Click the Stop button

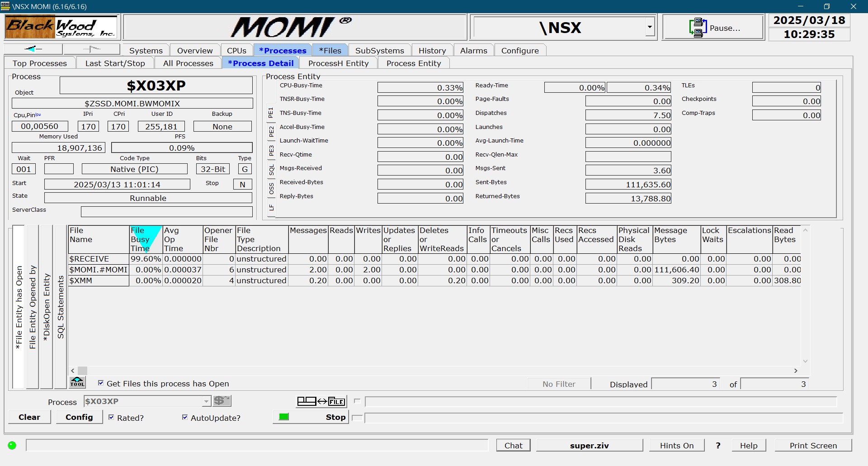pyautogui.click(x=311, y=417)
